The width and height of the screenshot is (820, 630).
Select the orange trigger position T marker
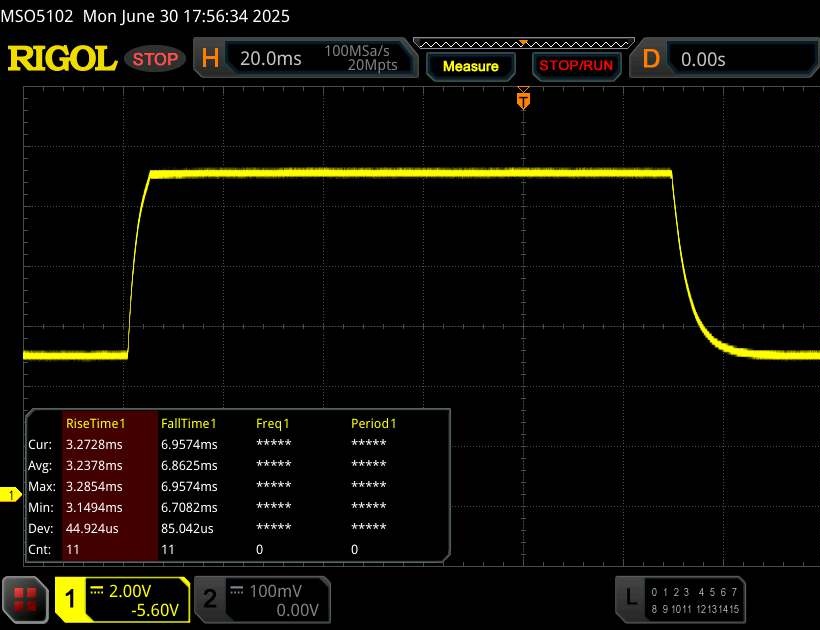pyautogui.click(x=523, y=100)
